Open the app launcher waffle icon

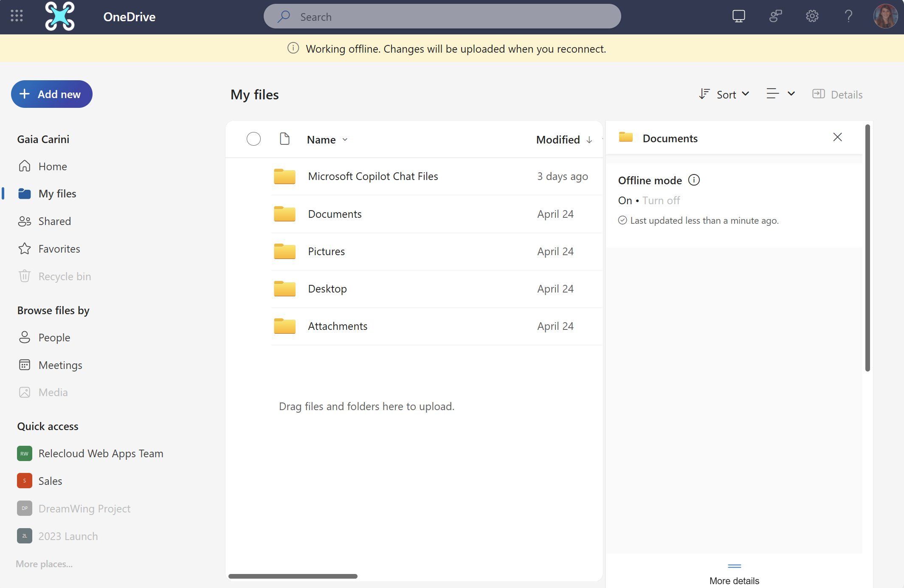point(17,16)
